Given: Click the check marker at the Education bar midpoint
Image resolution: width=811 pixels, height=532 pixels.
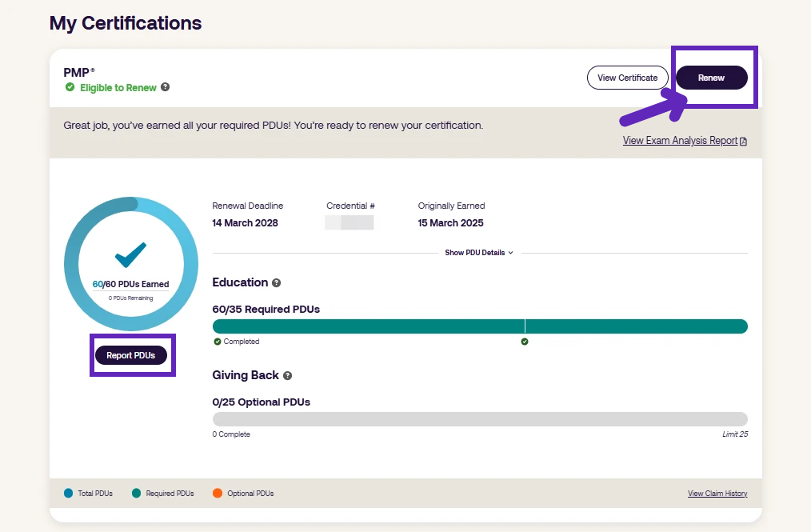Looking at the screenshot, I should pos(525,342).
